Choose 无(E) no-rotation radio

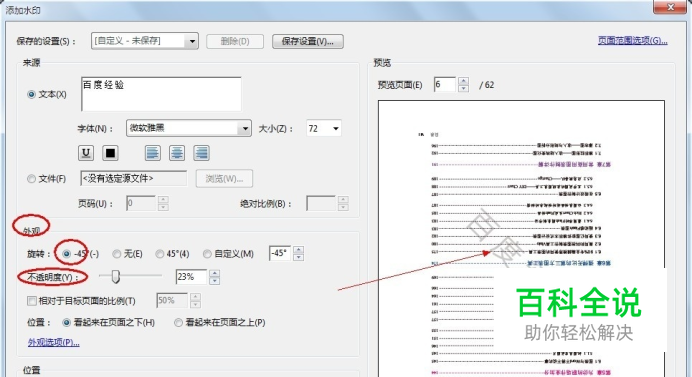click(117, 254)
